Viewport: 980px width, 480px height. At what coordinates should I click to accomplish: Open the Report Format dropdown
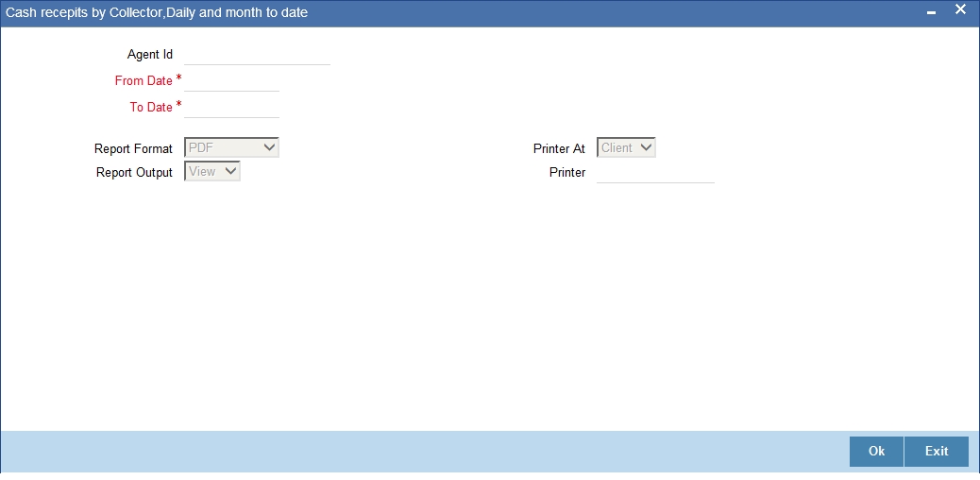pos(232,147)
